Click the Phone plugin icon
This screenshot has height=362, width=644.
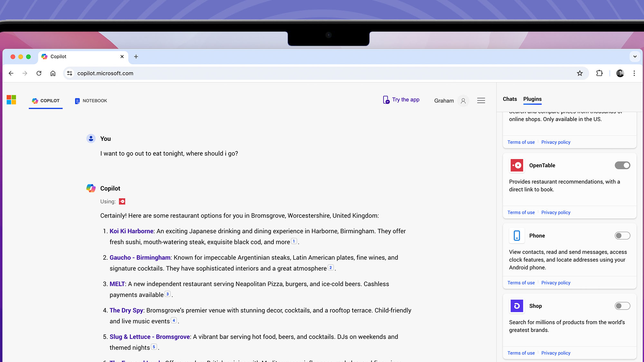tap(517, 236)
